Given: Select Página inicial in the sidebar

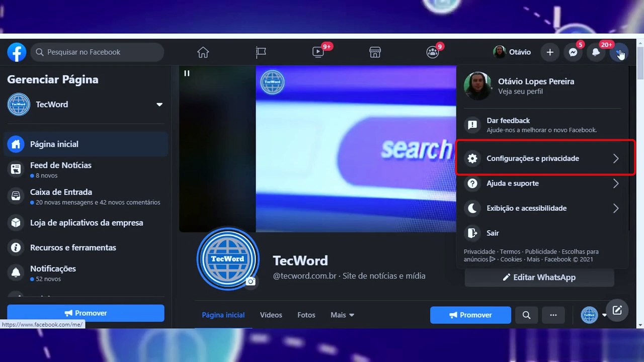Looking at the screenshot, I should pos(87,144).
